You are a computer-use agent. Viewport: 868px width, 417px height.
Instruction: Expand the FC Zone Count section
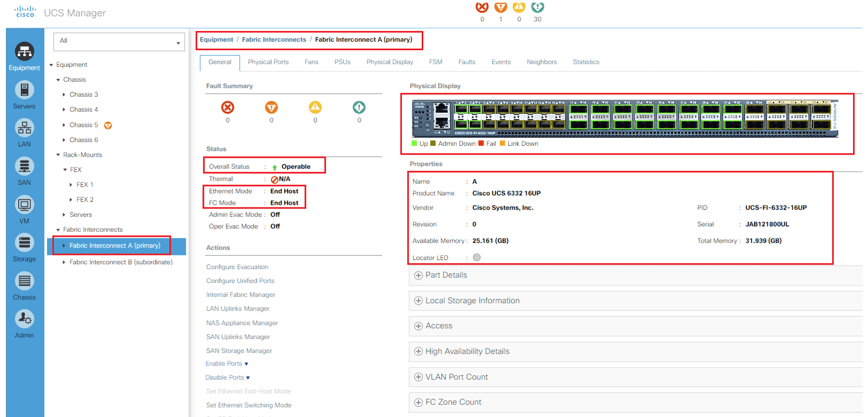point(418,403)
